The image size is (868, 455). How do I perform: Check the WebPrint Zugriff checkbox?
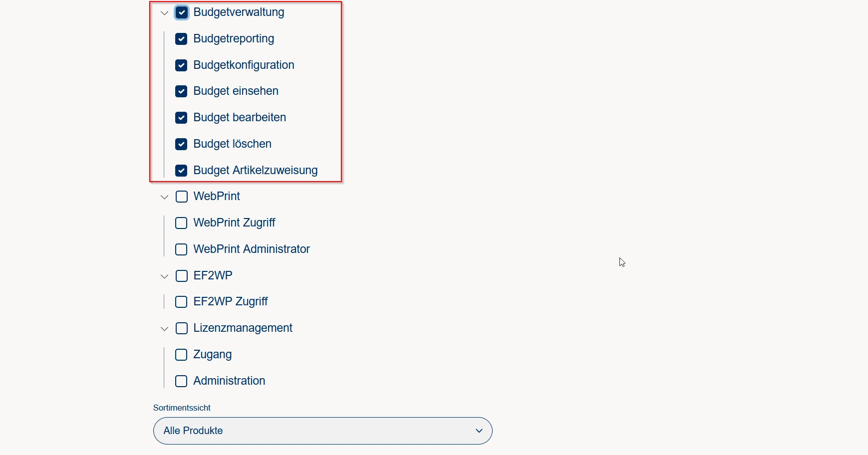click(x=181, y=223)
